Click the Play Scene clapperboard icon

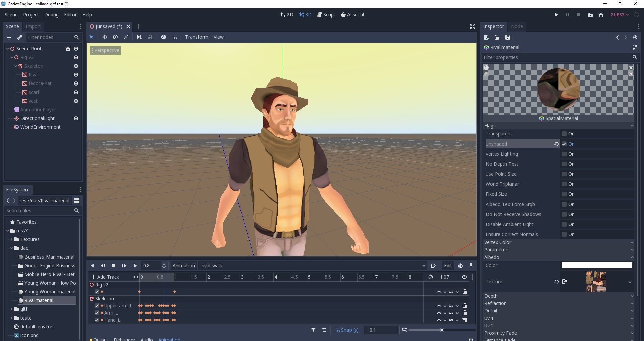click(x=590, y=15)
